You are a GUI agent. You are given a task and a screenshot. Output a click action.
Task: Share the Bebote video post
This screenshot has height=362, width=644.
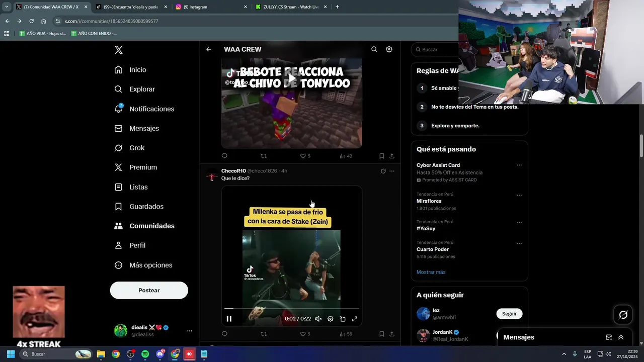coord(392,156)
